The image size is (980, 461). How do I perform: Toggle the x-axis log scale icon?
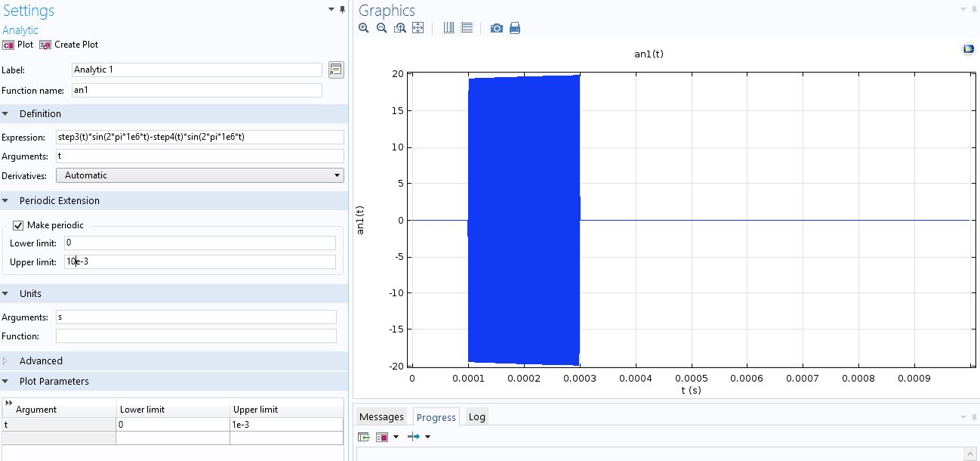[448, 28]
